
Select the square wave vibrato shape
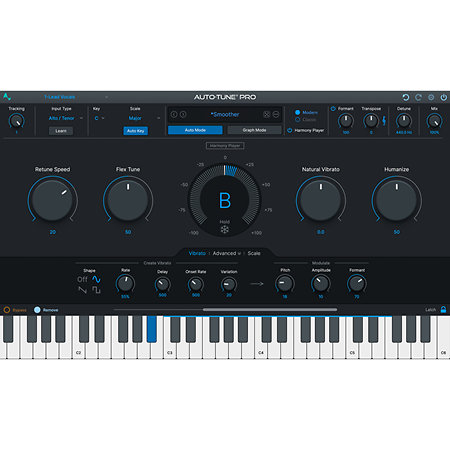[96, 290]
